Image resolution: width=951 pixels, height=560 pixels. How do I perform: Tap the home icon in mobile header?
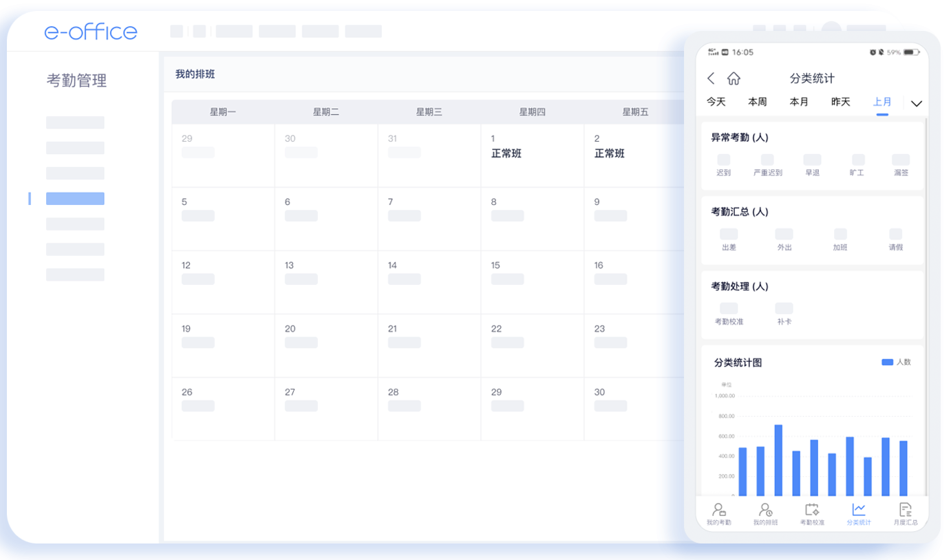pyautogui.click(x=734, y=78)
